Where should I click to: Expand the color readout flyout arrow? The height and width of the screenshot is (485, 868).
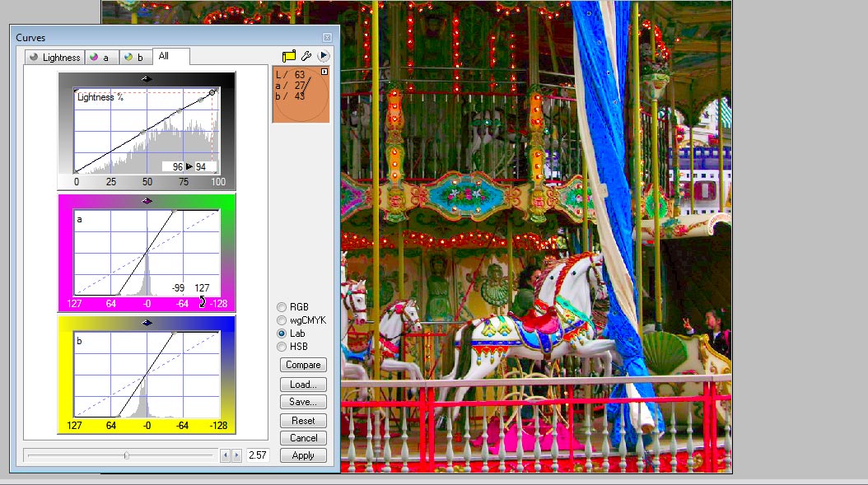pyautogui.click(x=324, y=72)
